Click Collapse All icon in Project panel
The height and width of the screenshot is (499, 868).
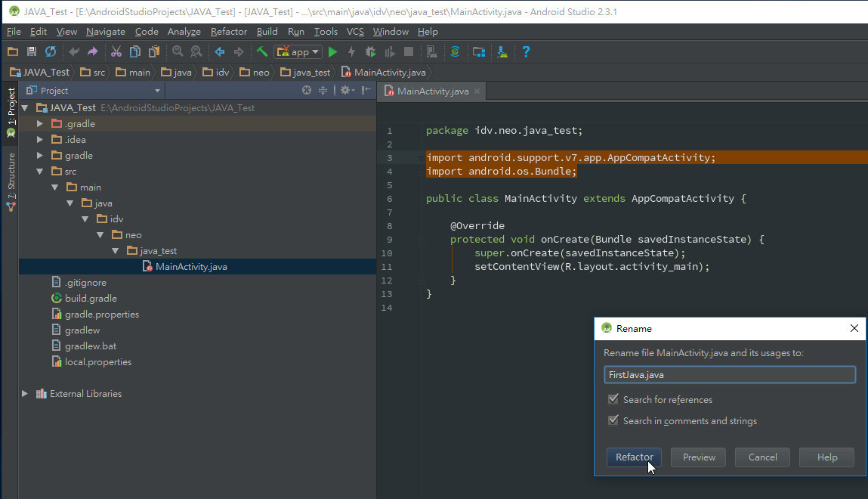(x=323, y=90)
